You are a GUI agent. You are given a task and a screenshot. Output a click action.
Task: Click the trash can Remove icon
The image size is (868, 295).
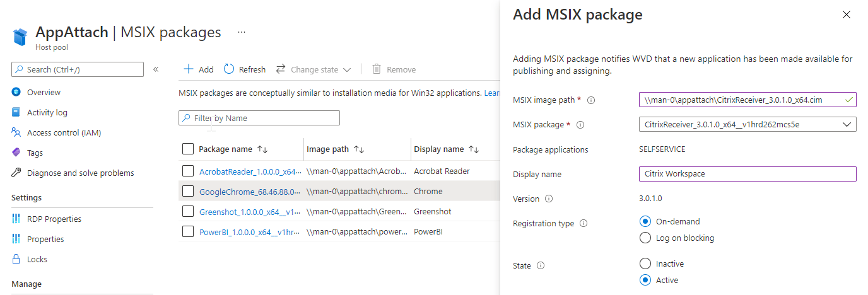click(x=377, y=69)
